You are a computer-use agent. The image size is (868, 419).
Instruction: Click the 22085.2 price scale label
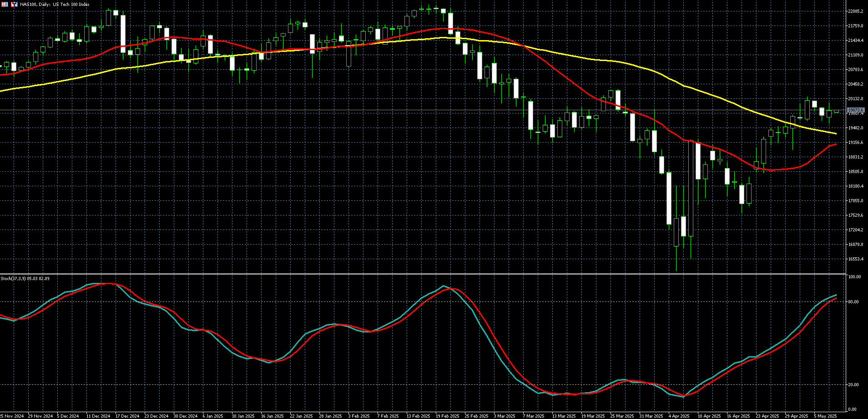(856, 11)
